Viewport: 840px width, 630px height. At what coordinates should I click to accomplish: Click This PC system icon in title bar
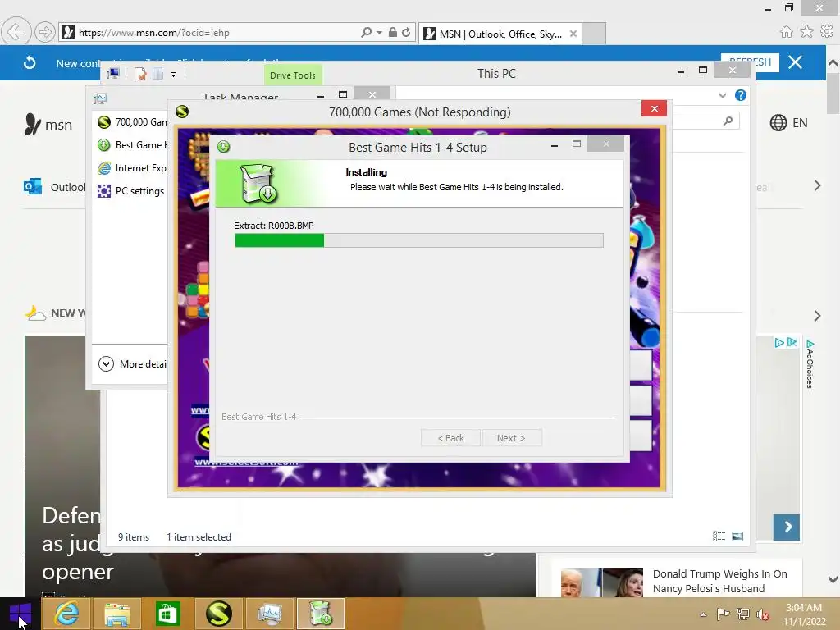point(113,73)
